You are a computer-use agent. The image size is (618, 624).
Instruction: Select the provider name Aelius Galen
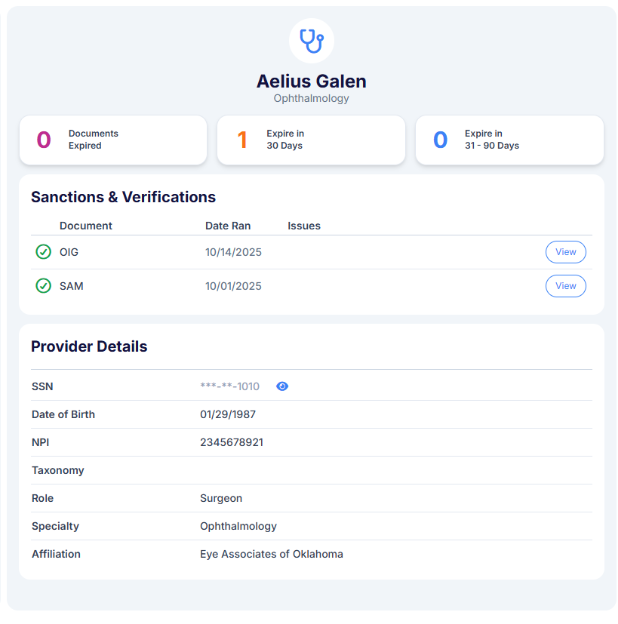point(311,81)
